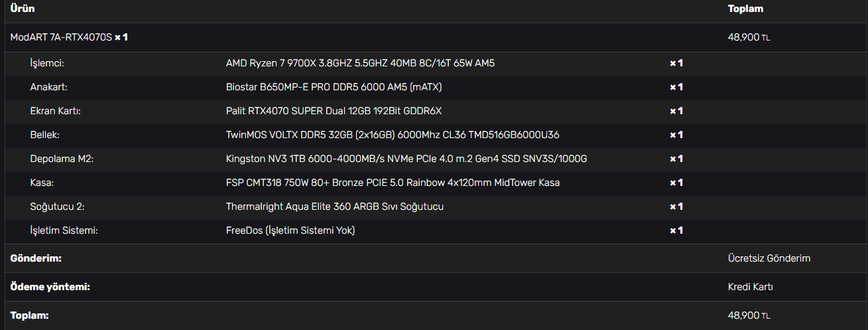Click the Gönderim row label
Viewport: 868px width, 330px height.
tap(36, 258)
